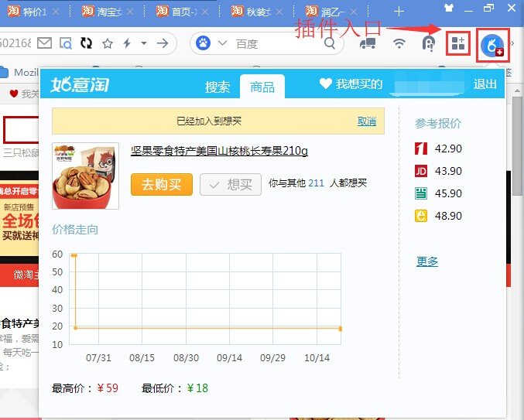Click 取消 to remove from wishlist
The width and height of the screenshot is (524, 420).
click(x=367, y=121)
